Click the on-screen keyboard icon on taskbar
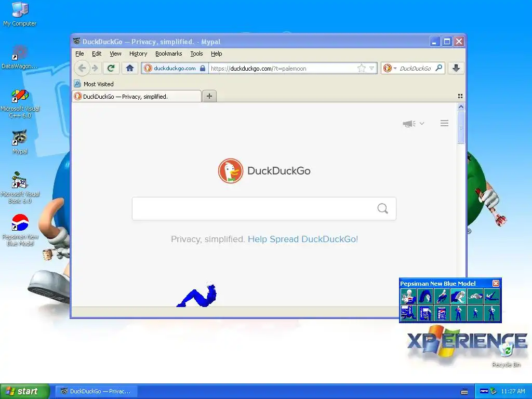This screenshot has width=532, height=399. pos(464,392)
